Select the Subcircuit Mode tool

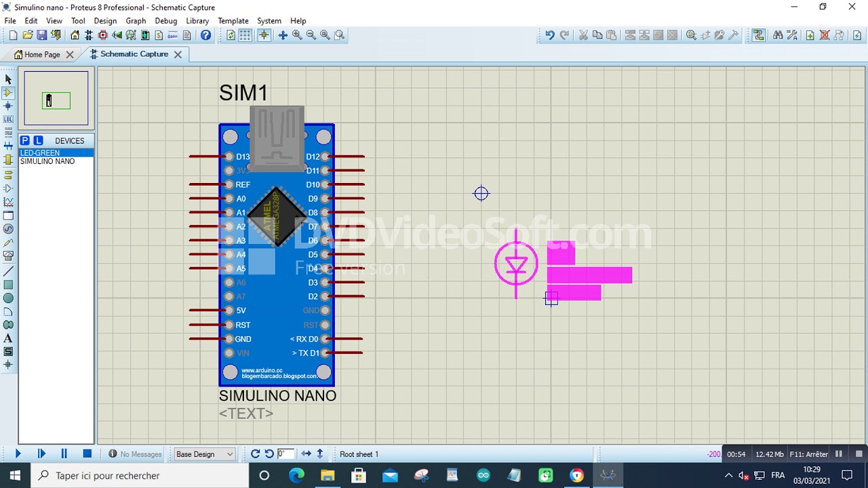point(8,160)
